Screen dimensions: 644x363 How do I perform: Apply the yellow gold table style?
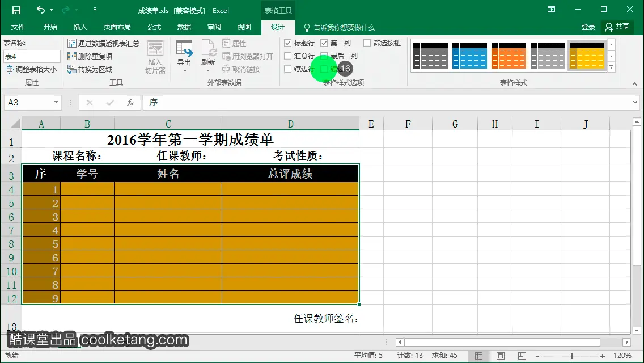(x=587, y=55)
